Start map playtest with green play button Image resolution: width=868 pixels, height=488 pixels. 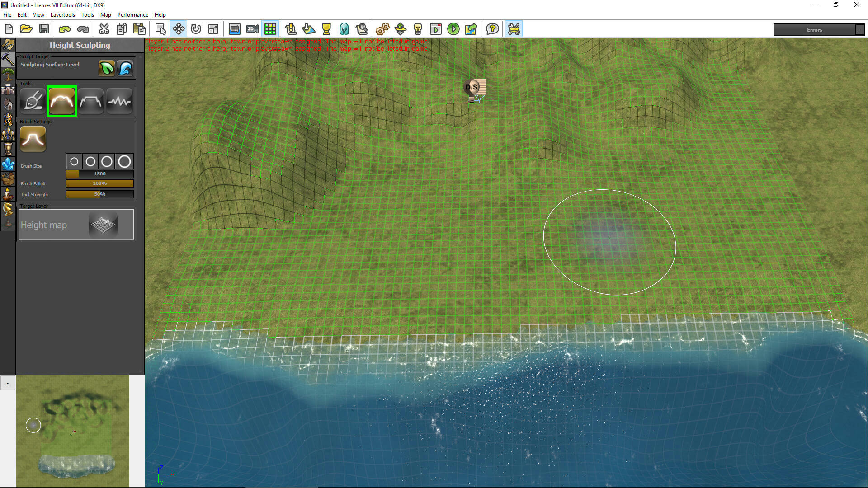(x=453, y=29)
